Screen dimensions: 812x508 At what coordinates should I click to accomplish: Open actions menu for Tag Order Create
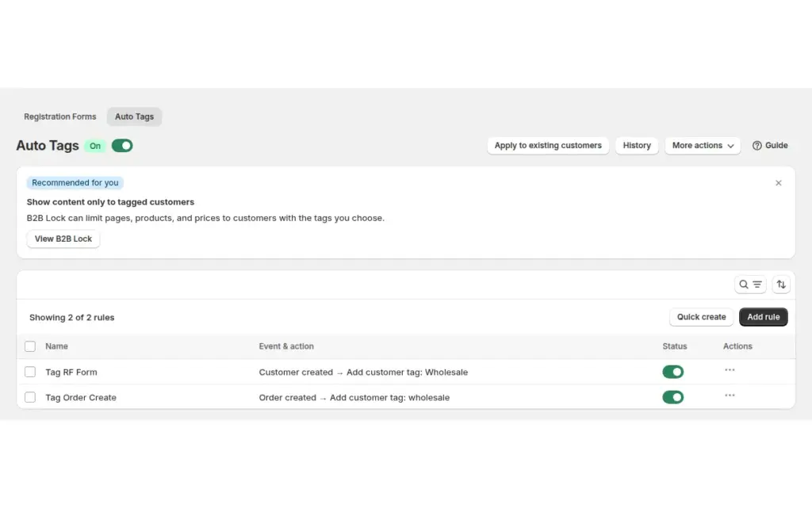pyautogui.click(x=730, y=395)
